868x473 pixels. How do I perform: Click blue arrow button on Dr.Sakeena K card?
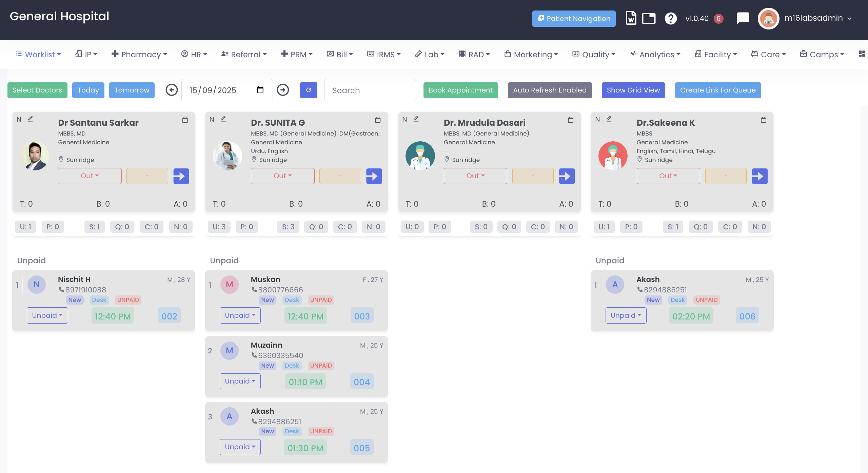(759, 176)
